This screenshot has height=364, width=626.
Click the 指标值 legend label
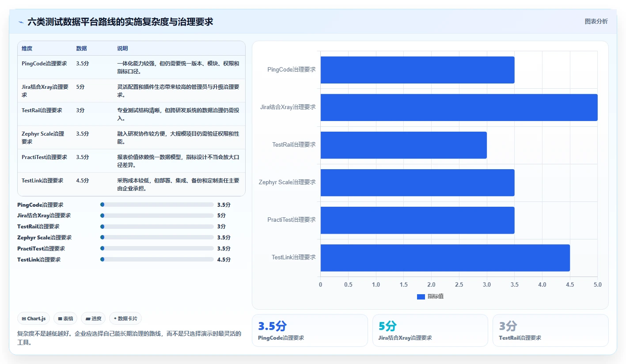[435, 296]
